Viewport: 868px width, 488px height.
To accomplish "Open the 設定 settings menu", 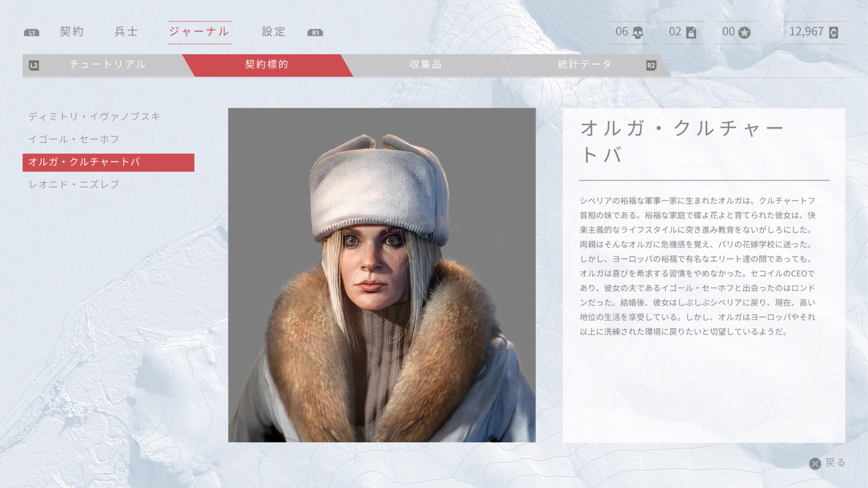I will click(274, 32).
